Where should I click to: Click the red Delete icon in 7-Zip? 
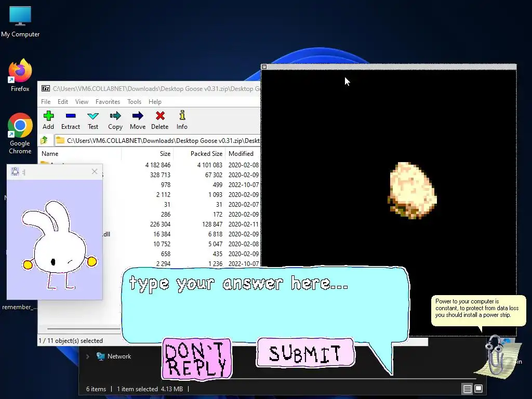(x=160, y=120)
